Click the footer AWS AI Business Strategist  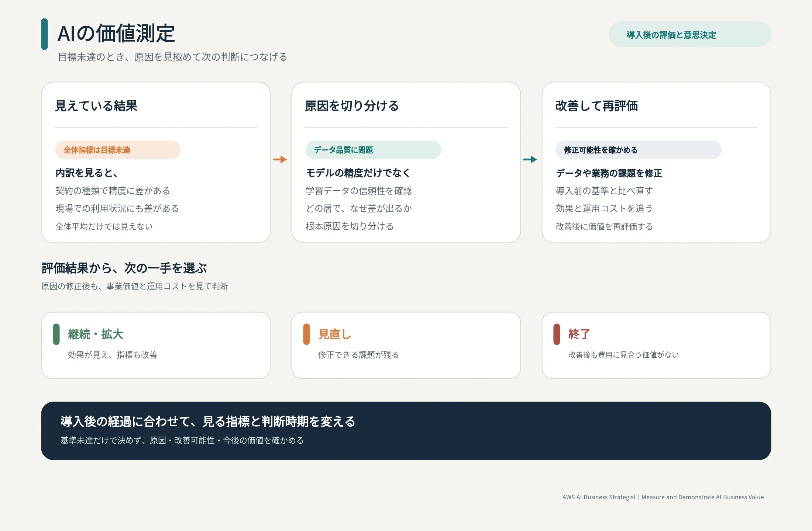pos(599,497)
